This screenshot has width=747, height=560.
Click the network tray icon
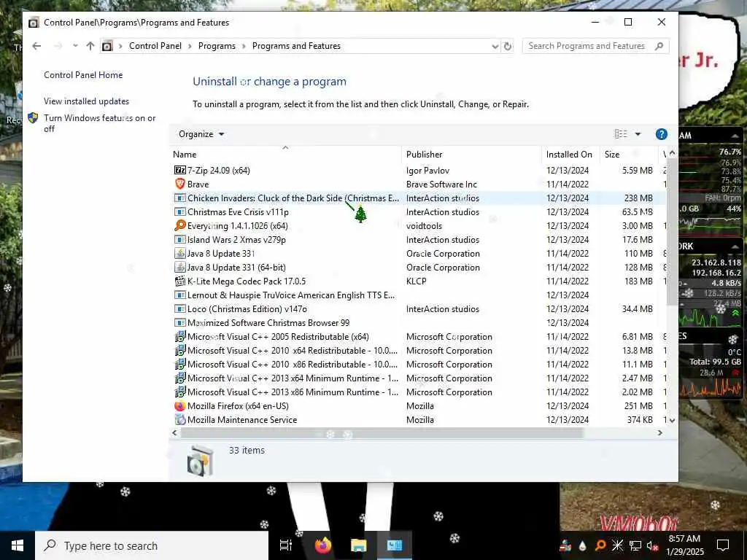[635, 545]
